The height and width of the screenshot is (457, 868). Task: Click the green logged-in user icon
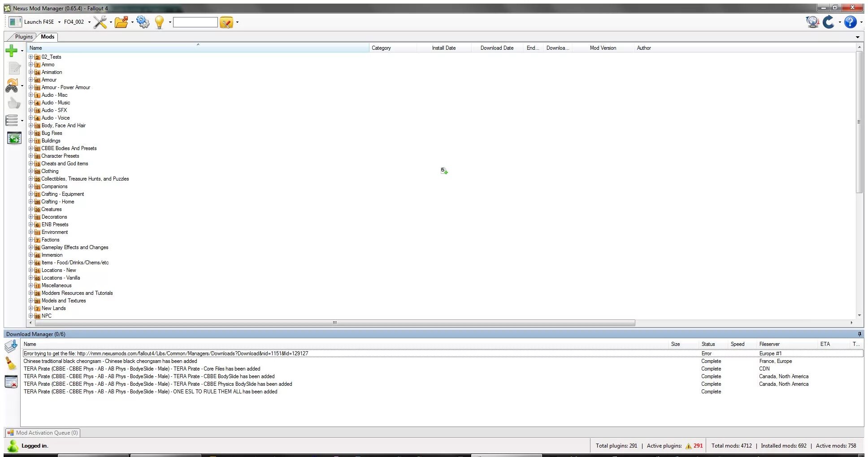click(13, 446)
